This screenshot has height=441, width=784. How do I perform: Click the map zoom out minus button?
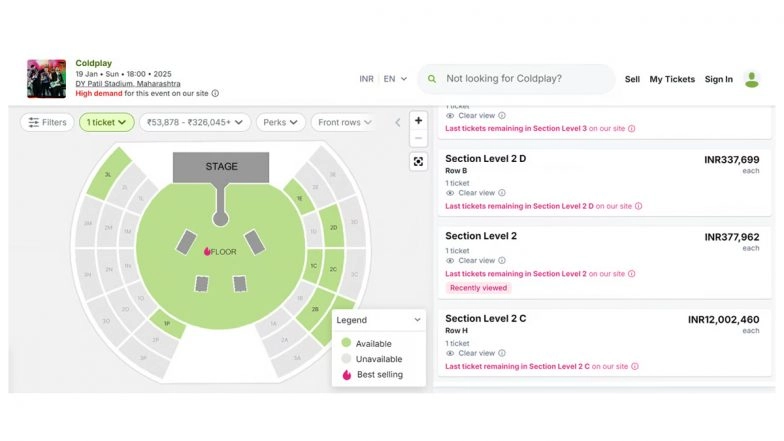418,139
